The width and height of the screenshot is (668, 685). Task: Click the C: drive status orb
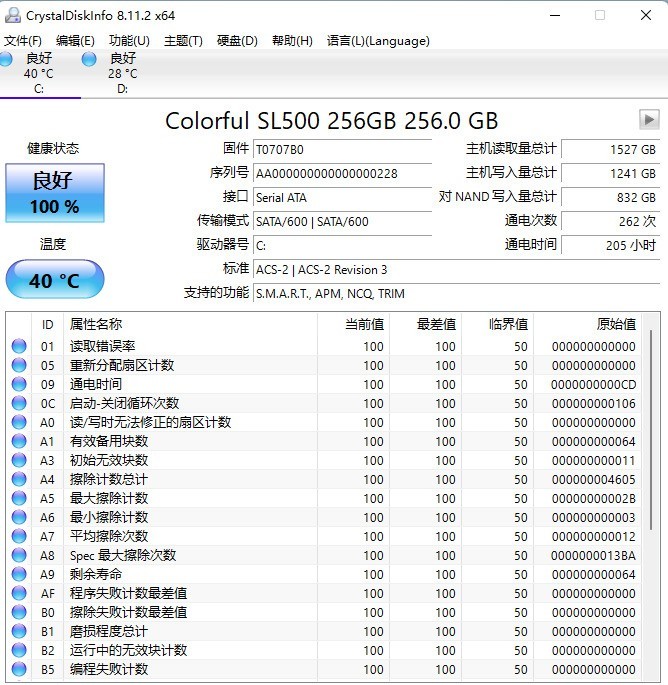[5, 59]
